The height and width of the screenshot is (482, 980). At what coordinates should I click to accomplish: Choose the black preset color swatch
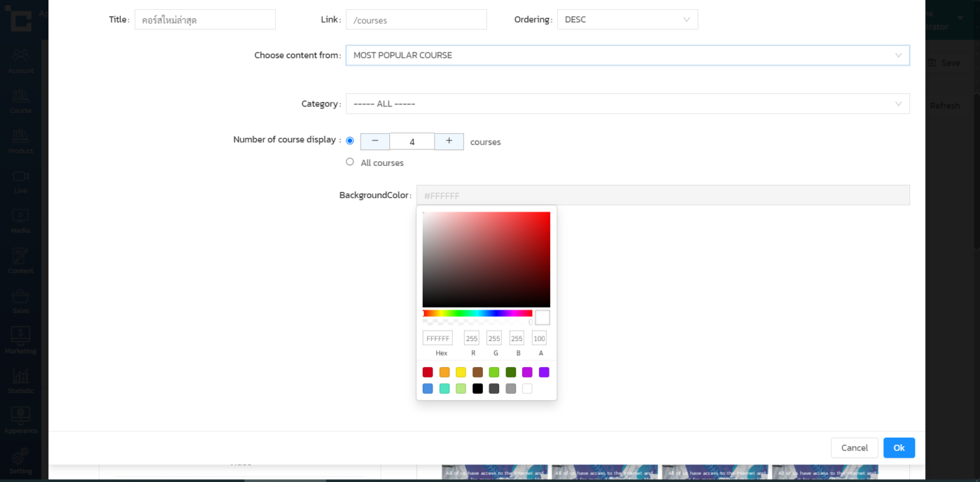point(477,388)
